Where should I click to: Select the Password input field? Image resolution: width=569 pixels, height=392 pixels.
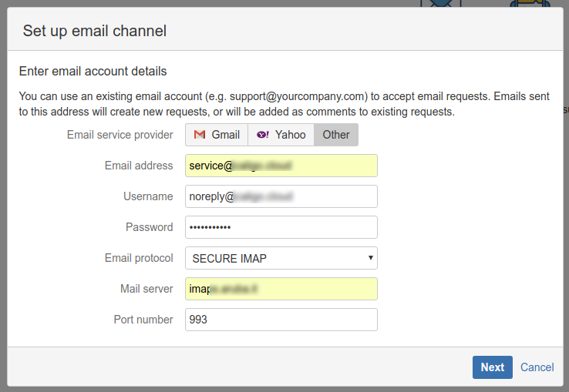[x=281, y=227]
